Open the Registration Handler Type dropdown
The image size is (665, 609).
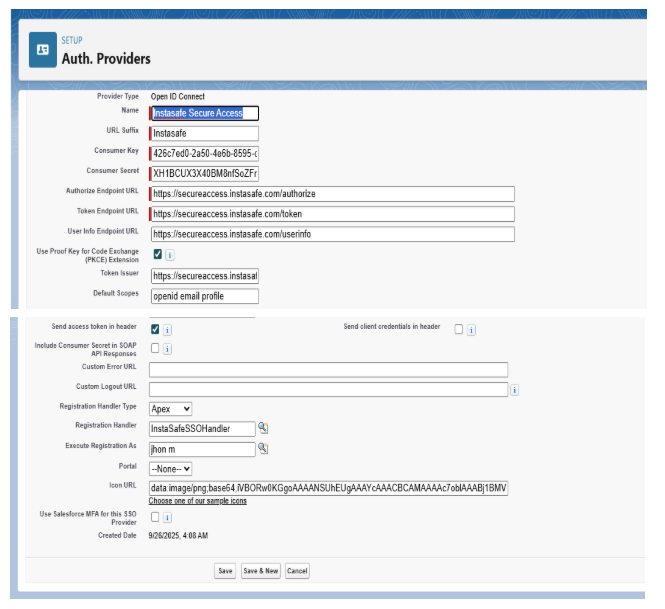click(170, 409)
